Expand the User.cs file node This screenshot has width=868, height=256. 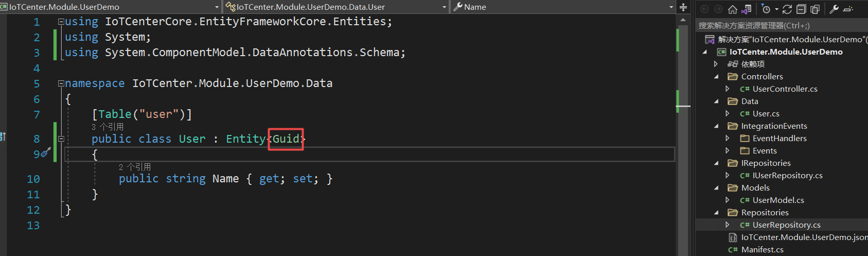click(x=727, y=113)
